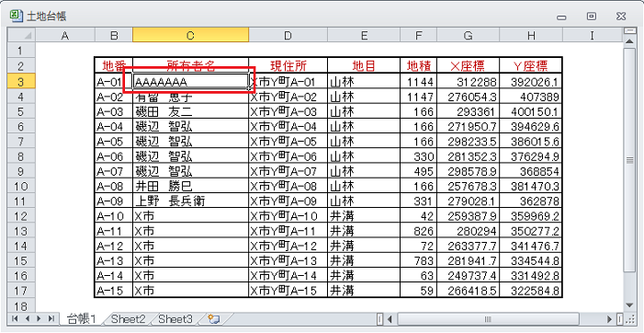The width and height of the screenshot is (644, 333).
Task: Select cell with 上野 長兵衛
Action: click(190, 201)
